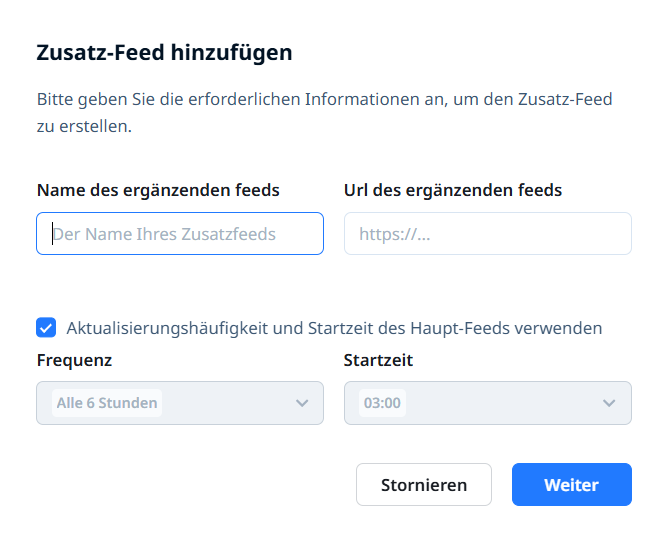Click the 'Url des ergänzenden feeds' label

453,190
